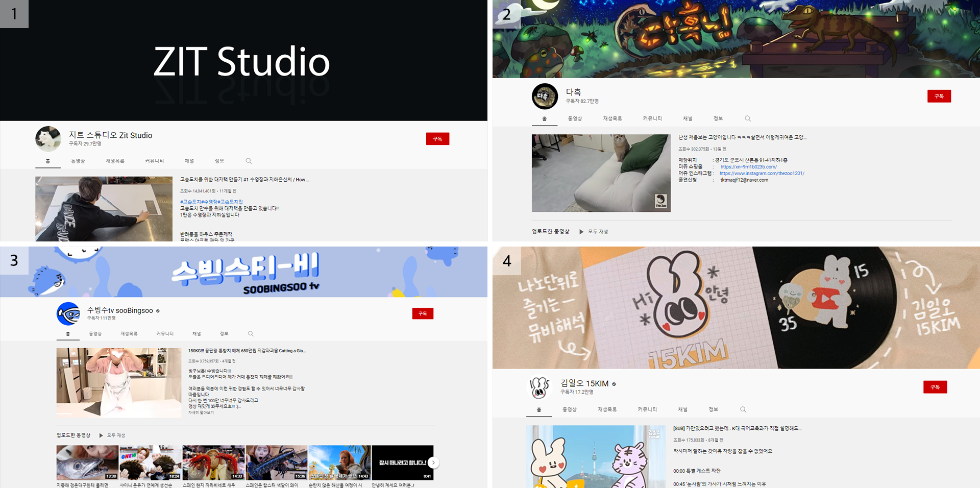Click the 다흑 round channel avatar
The width and height of the screenshot is (980, 488).
545,96
